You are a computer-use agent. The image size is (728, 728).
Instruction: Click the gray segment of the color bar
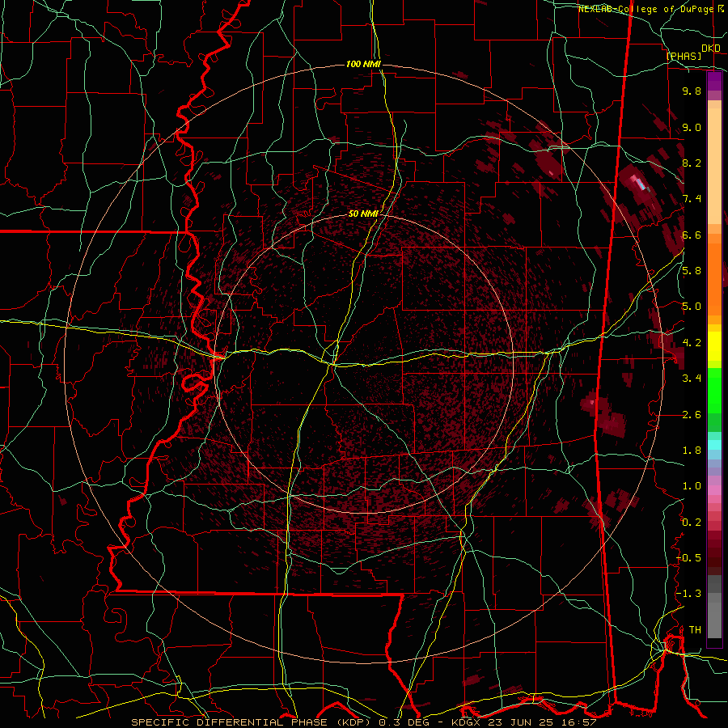tap(714, 606)
